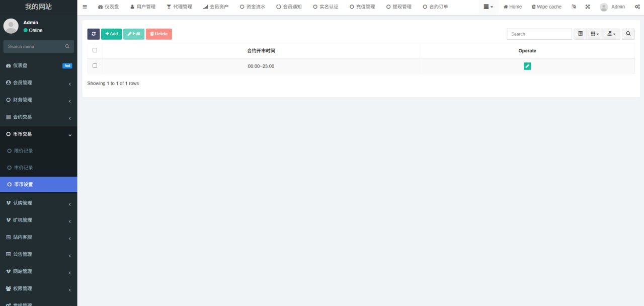Screen dimensions: 644x306
Task: Open the settings gears icon at top right
Action: tap(637, 7)
